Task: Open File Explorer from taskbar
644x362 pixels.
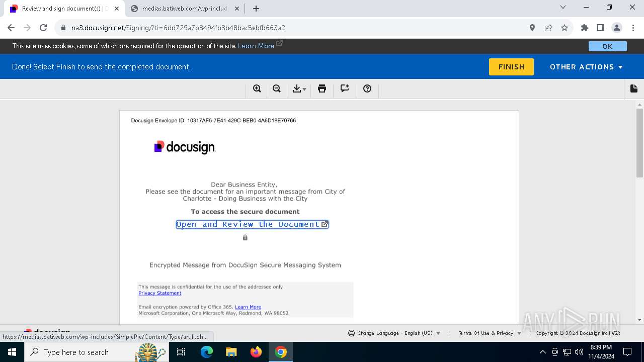Action: (x=231, y=352)
